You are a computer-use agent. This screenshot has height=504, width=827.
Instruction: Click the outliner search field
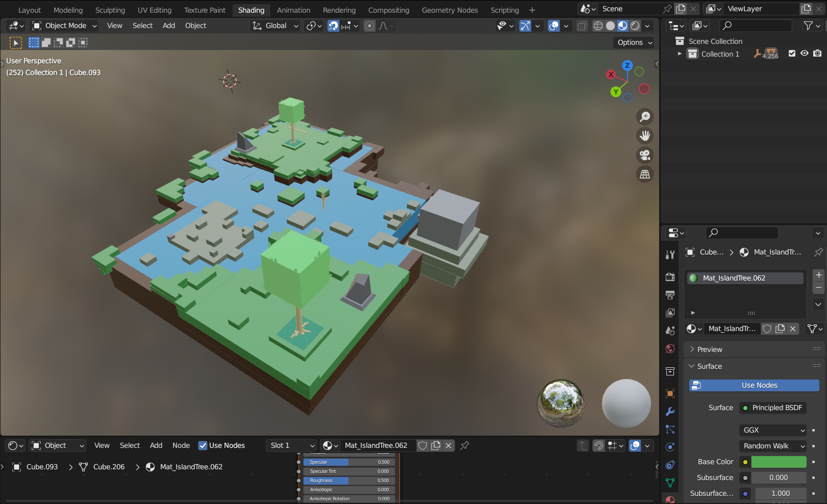[755, 26]
